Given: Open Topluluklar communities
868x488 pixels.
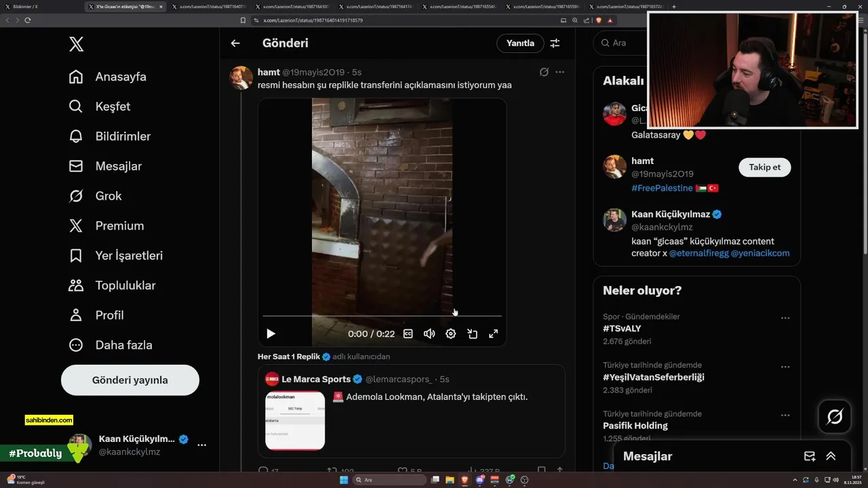Looking at the screenshot, I should click(112, 285).
